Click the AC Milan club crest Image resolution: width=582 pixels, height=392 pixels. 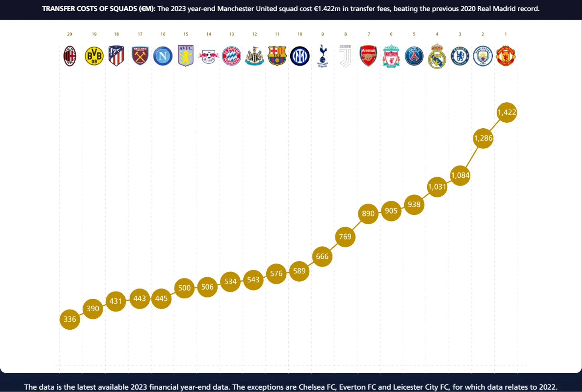pos(70,56)
